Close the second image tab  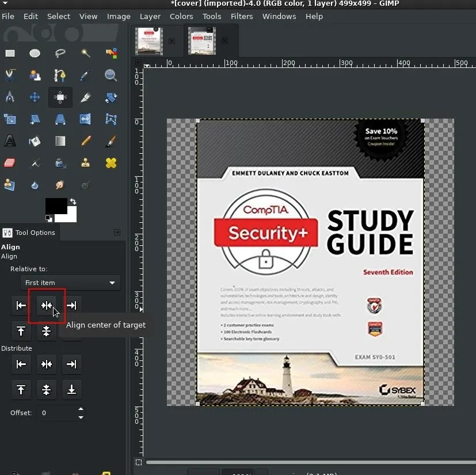tap(224, 41)
